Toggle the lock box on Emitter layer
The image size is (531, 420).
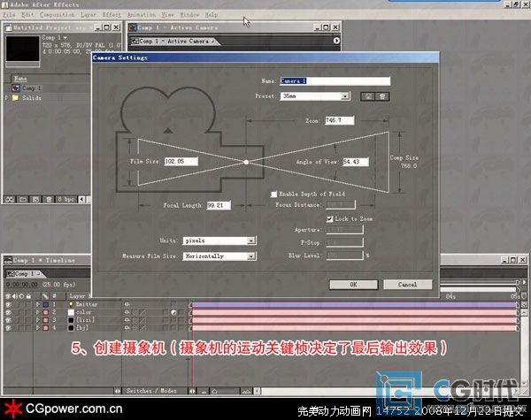coord(29,304)
